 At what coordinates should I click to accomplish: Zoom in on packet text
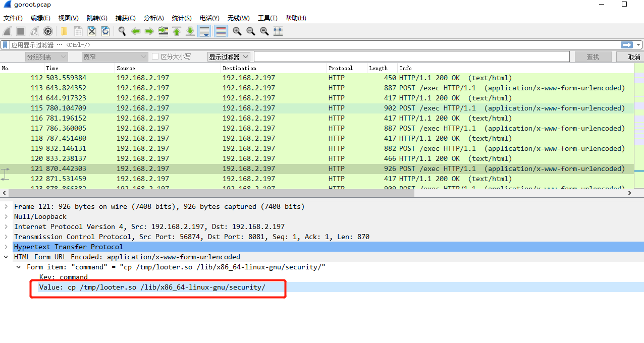(237, 31)
